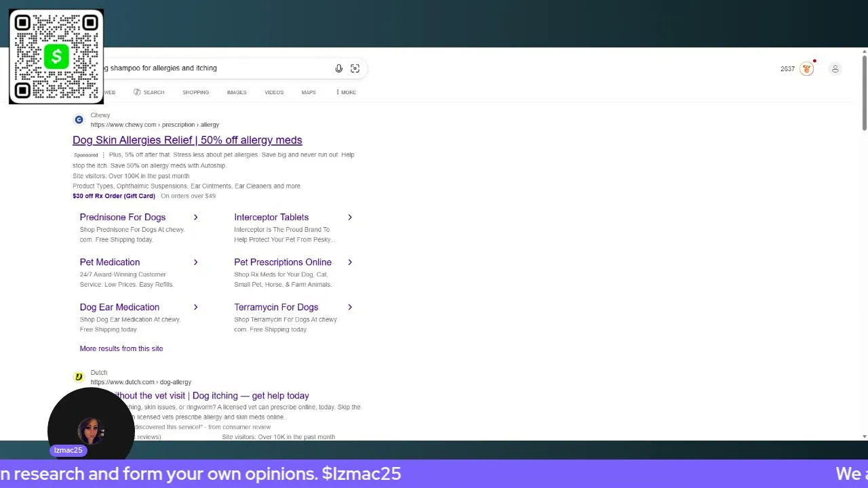The width and height of the screenshot is (868, 488).
Task: Open the Terramycin For Dogs link
Action: click(276, 307)
